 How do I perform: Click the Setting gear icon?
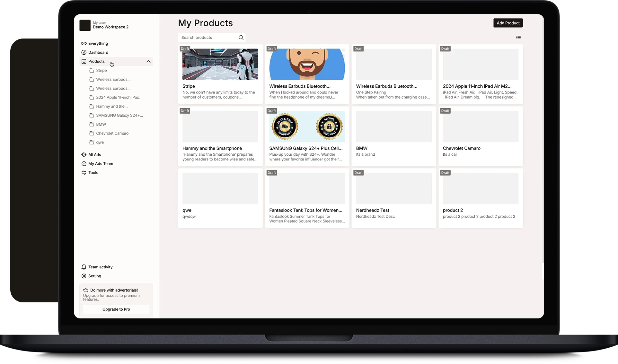(x=84, y=276)
